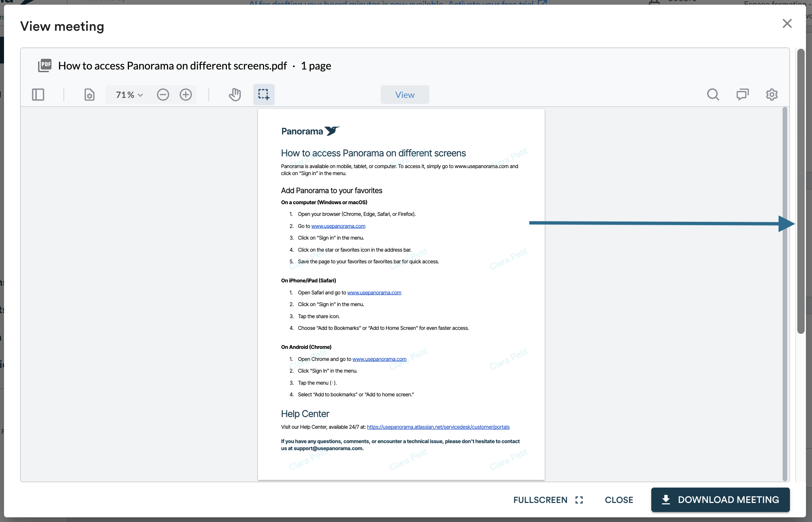Open viewer settings gear icon
Viewport: 812px width, 522px height.
pos(772,95)
